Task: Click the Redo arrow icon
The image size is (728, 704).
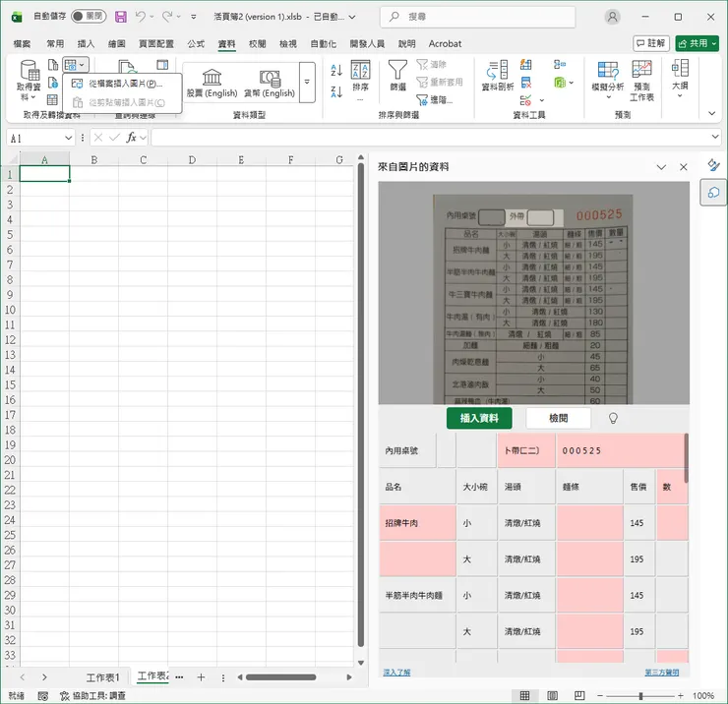Action: click(x=167, y=17)
